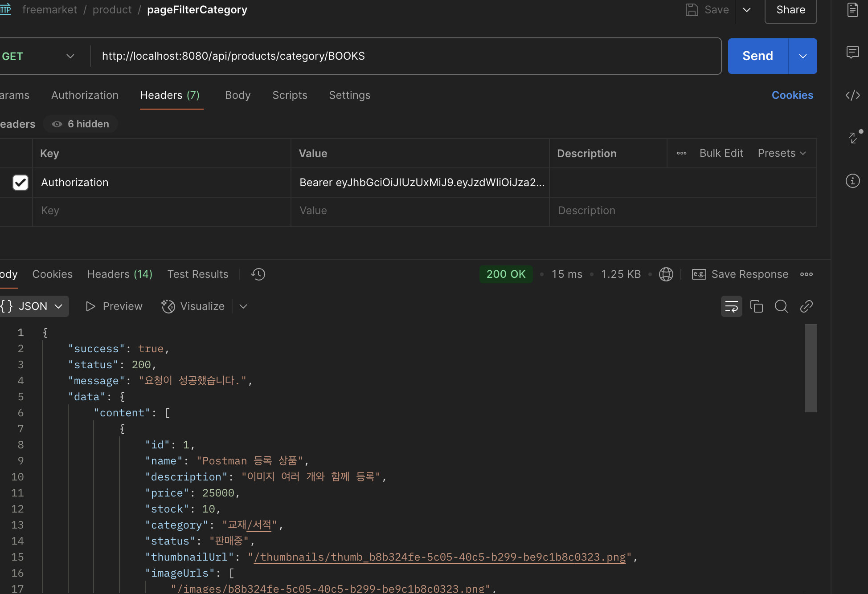Screen dimensions: 868x594
Task: Switch to the Body request tab
Action: pyautogui.click(x=237, y=95)
